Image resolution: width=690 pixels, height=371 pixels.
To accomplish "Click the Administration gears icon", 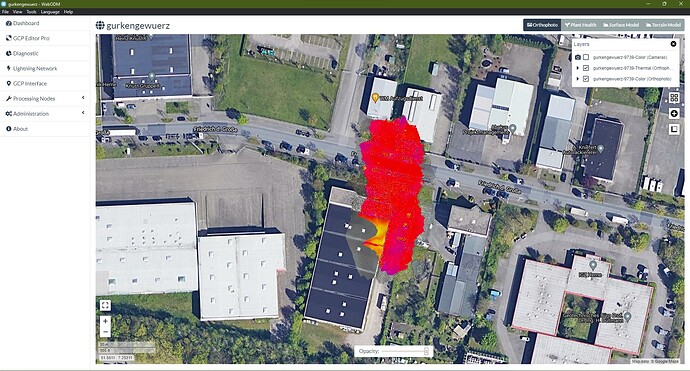I will 8,114.
